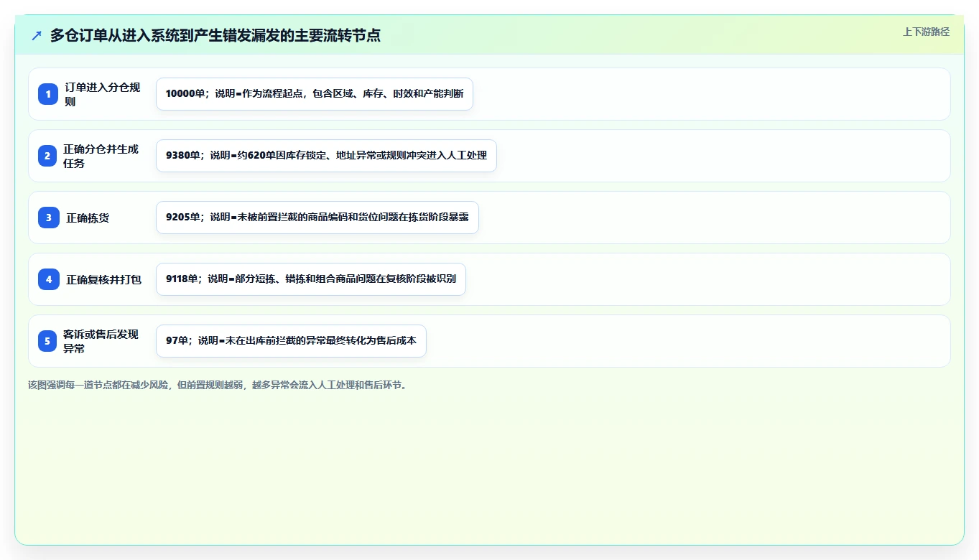Click step number badge 5
Screen dimensions: 979x560
(48, 341)
